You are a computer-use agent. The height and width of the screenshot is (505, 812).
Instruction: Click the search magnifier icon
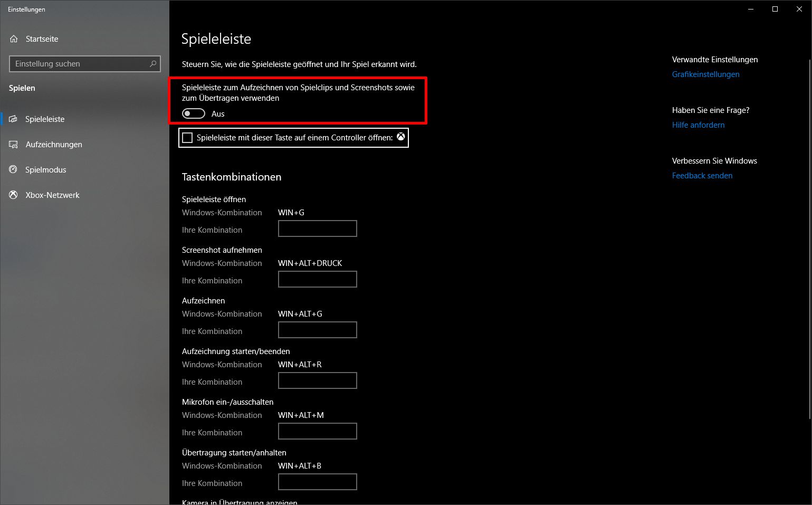[153, 64]
